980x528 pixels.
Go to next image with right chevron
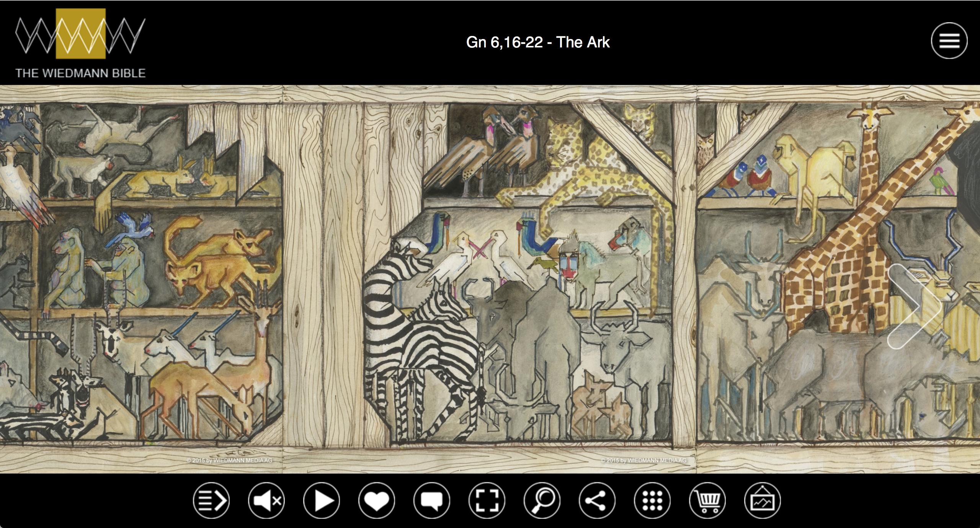pyautogui.click(x=914, y=306)
